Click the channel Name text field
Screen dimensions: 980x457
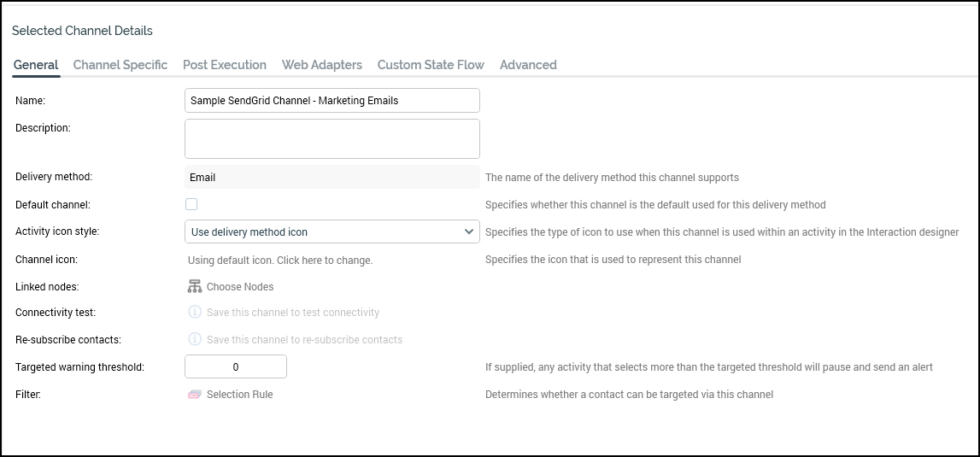point(332,100)
